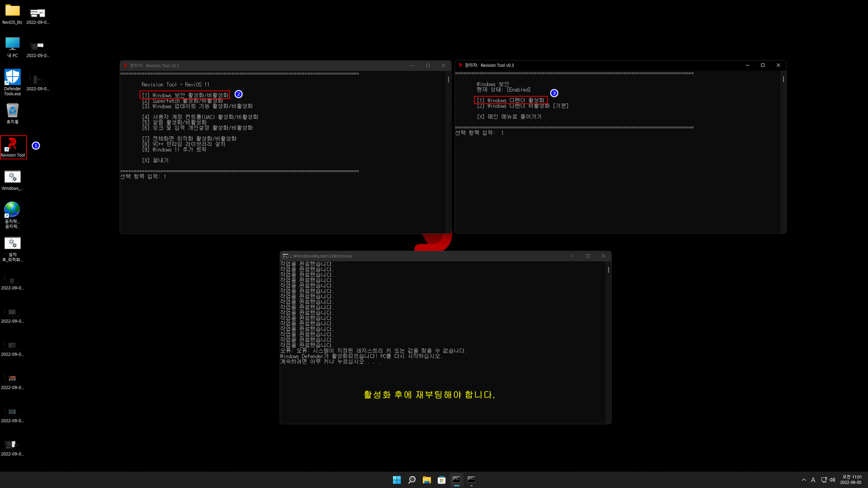Select the 내 PC desktop icon
Image resolution: width=868 pixels, height=488 pixels.
coord(13,47)
